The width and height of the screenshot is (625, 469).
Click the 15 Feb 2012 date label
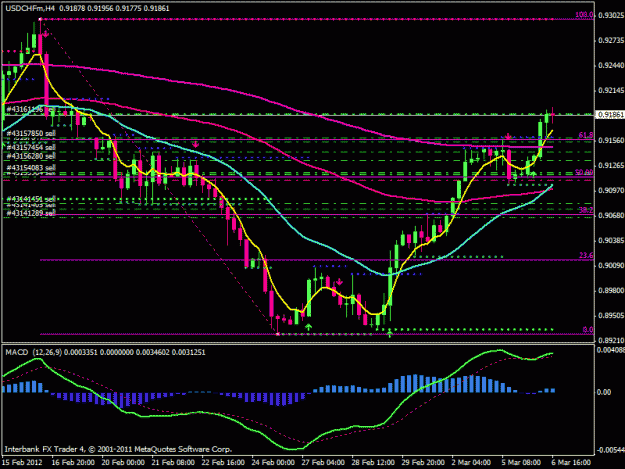[22, 463]
